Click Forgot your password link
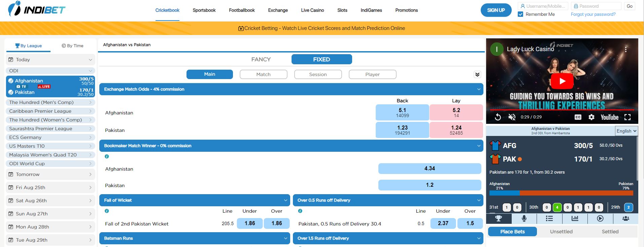 [x=593, y=14]
